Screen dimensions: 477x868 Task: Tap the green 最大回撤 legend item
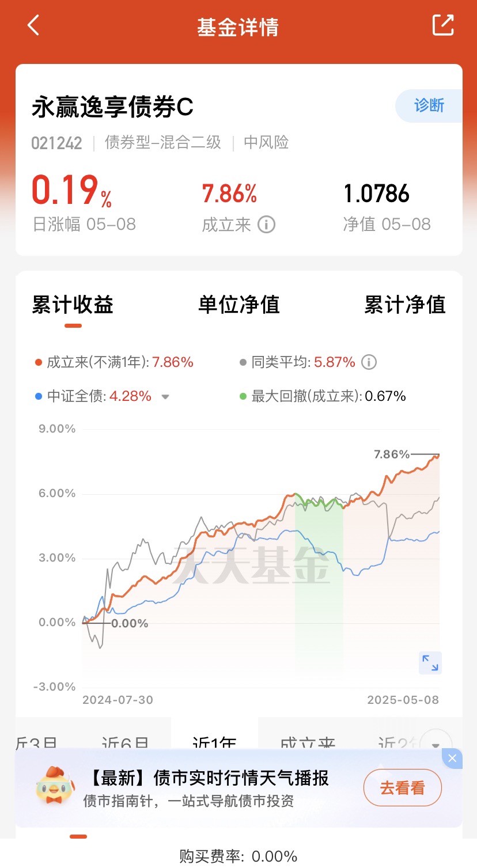[323, 396]
